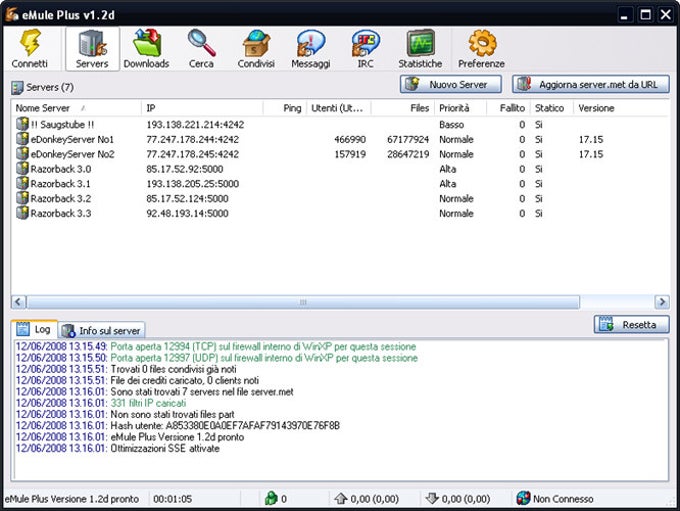The width and height of the screenshot is (680, 511).
Task: Click the !! Saugstube !! server icon
Action: coord(22,124)
